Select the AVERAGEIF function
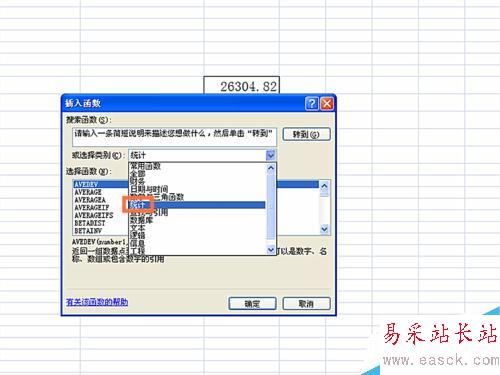Viewport: 500px width, 375px height. [92, 207]
